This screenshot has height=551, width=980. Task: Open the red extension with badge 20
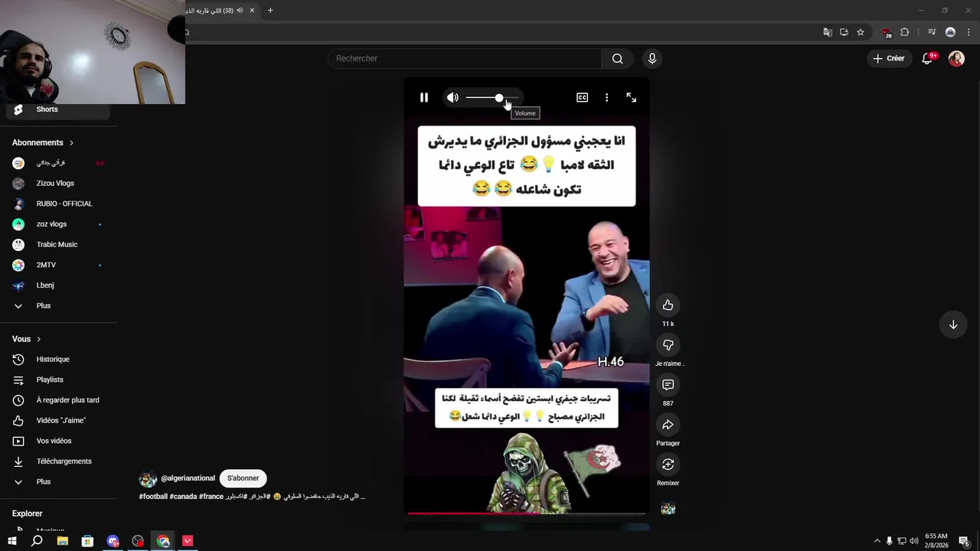(887, 32)
